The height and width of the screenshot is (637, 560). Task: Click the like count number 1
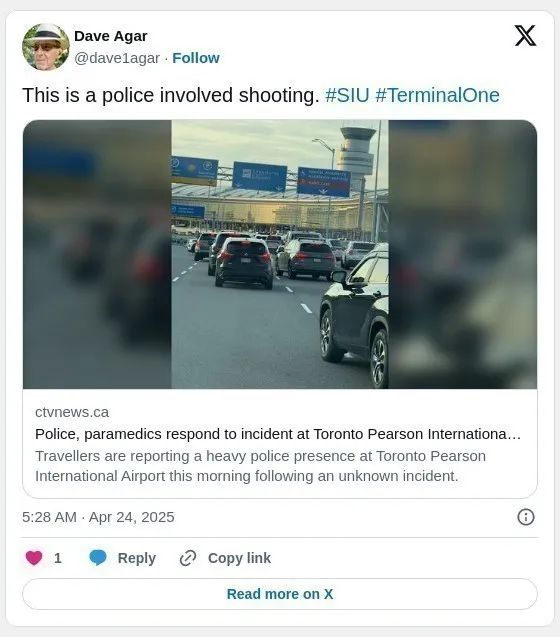(x=58, y=558)
